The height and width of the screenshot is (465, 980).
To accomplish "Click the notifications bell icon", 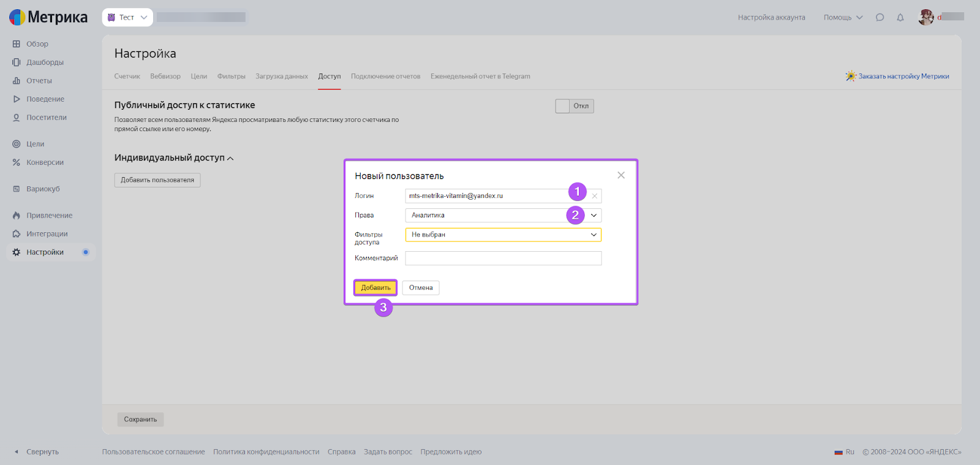I will [x=900, y=18].
